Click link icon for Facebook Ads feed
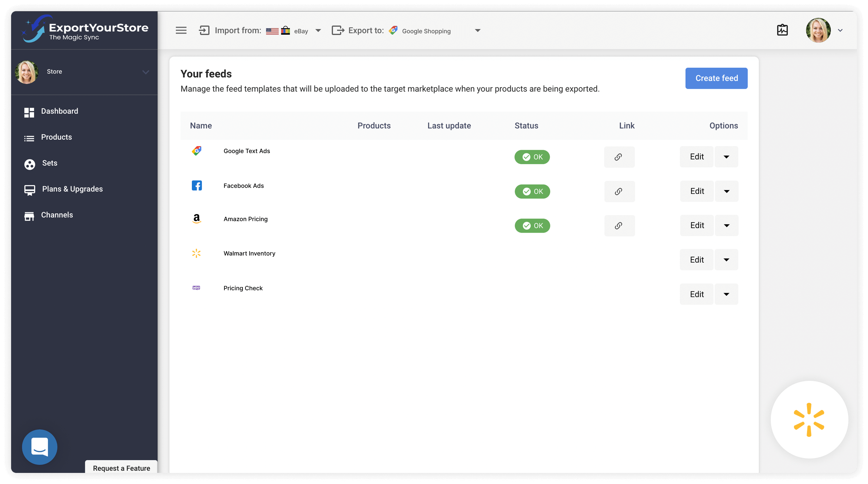The image size is (868, 484). point(619,191)
